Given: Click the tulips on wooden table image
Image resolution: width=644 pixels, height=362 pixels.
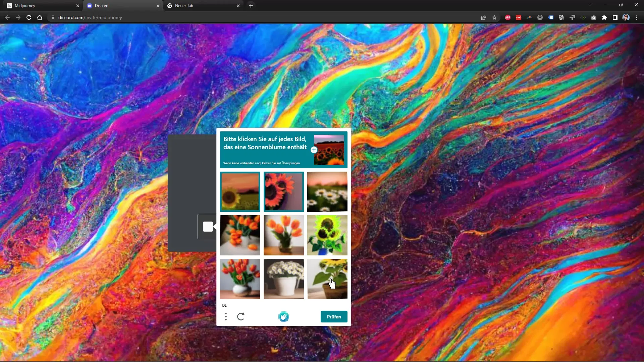Looking at the screenshot, I should [284, 235].
